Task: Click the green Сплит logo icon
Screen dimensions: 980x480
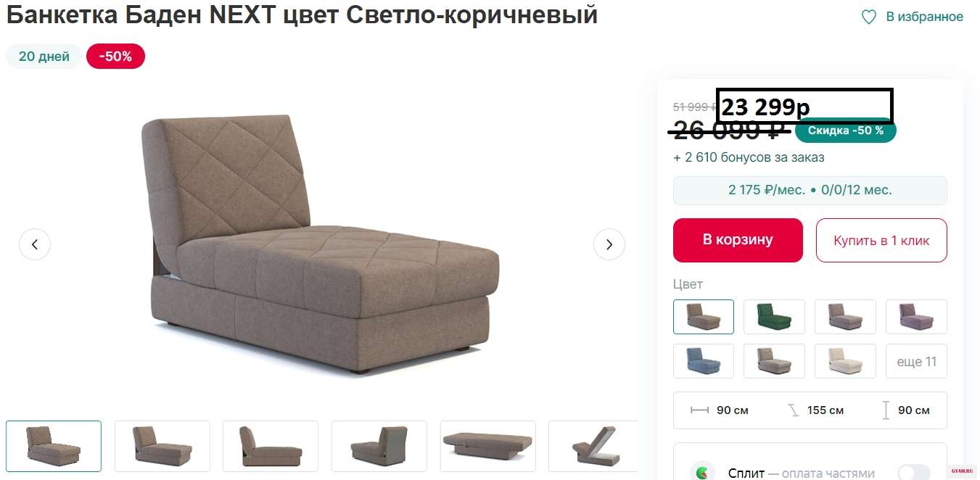Action: [x=702, y=473]
